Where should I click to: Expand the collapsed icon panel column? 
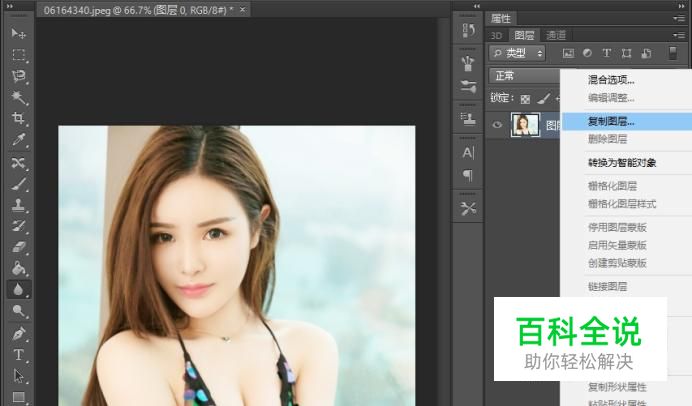[x=477, y=6]
